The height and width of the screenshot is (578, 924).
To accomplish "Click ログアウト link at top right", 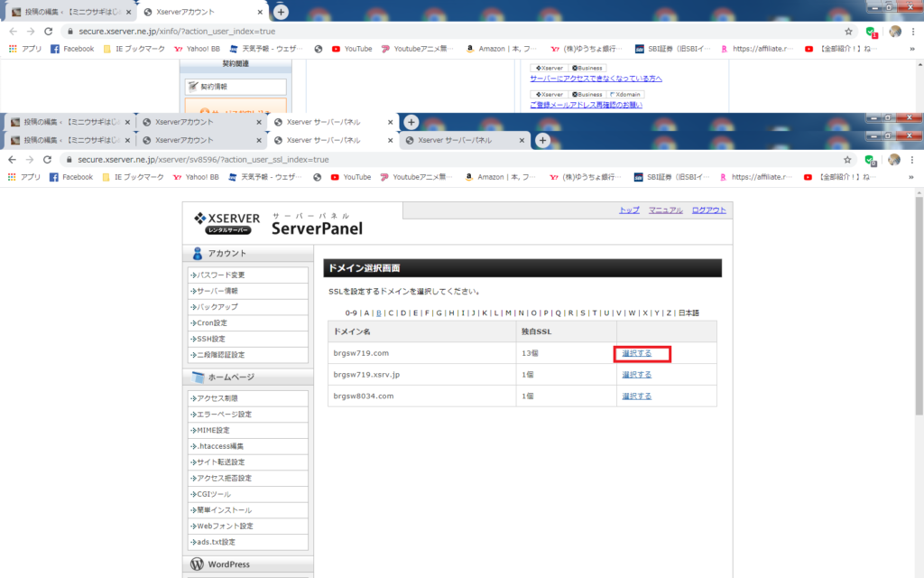I will coord(708,210).
